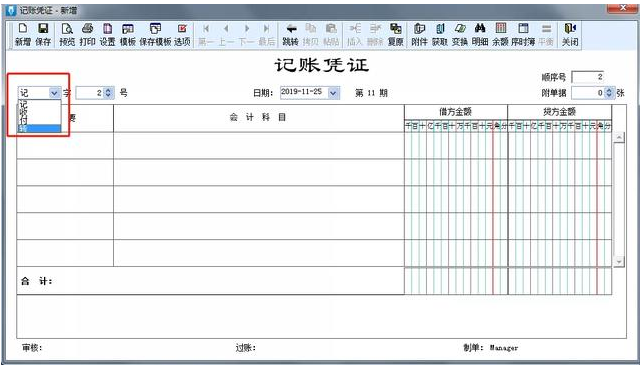Click the 删除 delete row icon
Image resolution: width=640 pixels, height=365 pixels.
pyautogui.click(x=375, y=34)
